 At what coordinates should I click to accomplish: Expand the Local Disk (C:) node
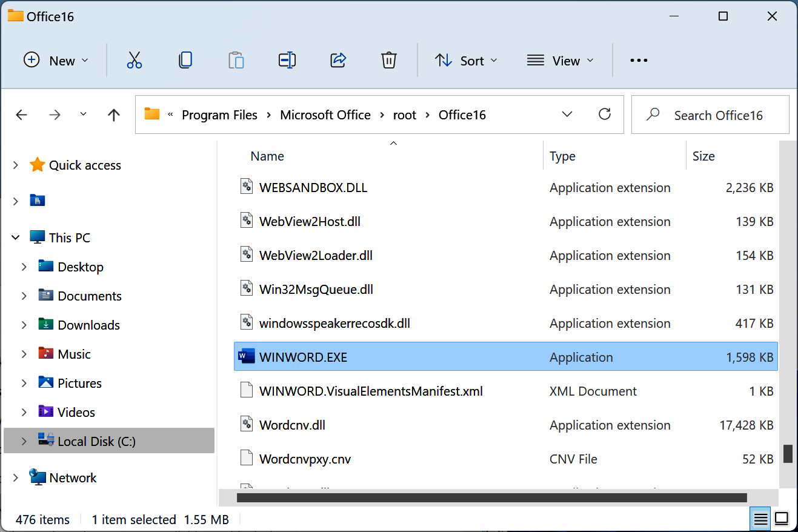click(x=24, y=441)
